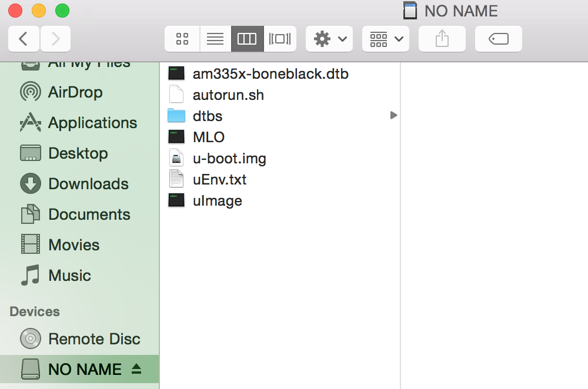This screenshot has width=588, height=389.
Task: Click the Share toolbar button
Action: coord(442,39)
